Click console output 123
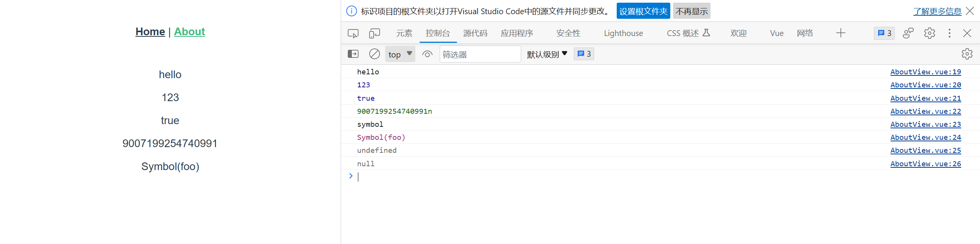This screenshot has height=244, width=980. [363, 85]
